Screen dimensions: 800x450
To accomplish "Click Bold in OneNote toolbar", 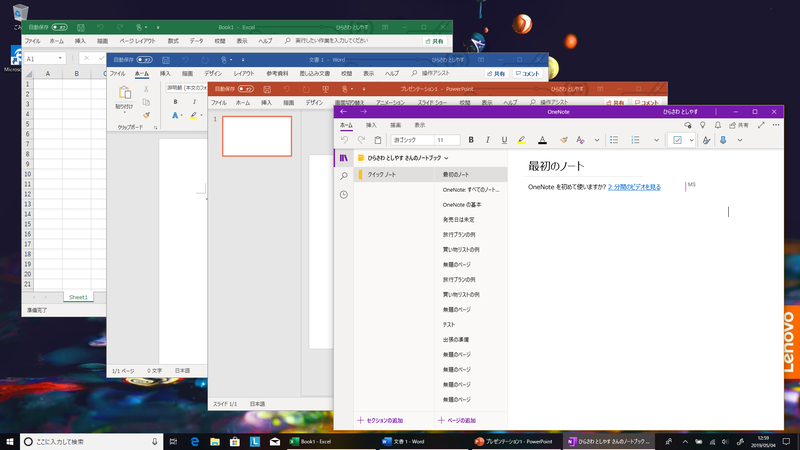I will point(471,140).
